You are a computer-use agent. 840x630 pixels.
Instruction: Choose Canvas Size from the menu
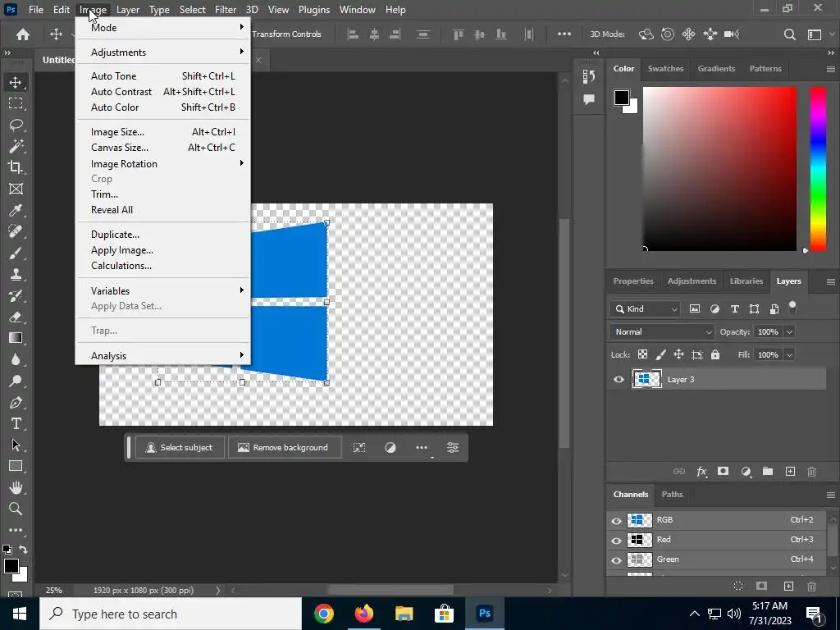[x=163, y=148]
